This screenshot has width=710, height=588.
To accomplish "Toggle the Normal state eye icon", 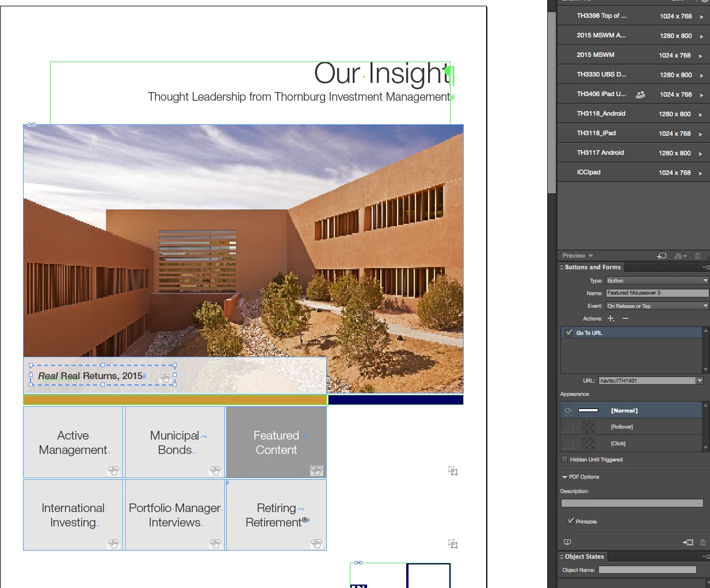I will (x=568, y=410).
